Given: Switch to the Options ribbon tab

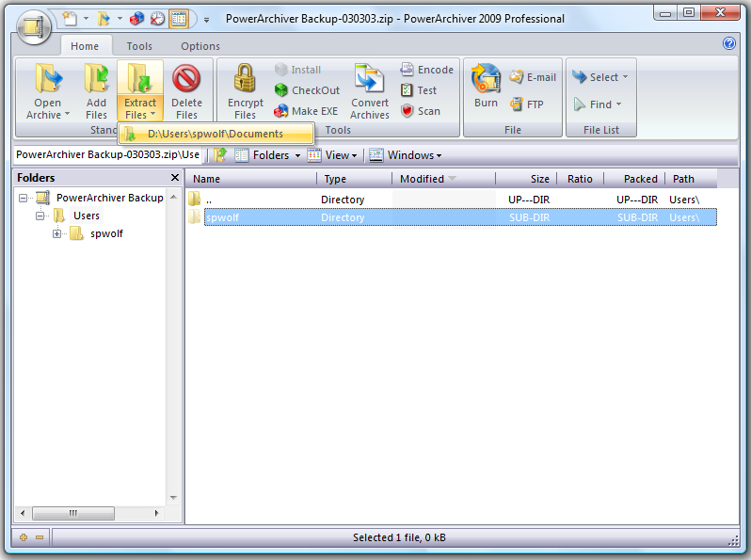Looking at the screenshot, I should (x=200, y=46).
